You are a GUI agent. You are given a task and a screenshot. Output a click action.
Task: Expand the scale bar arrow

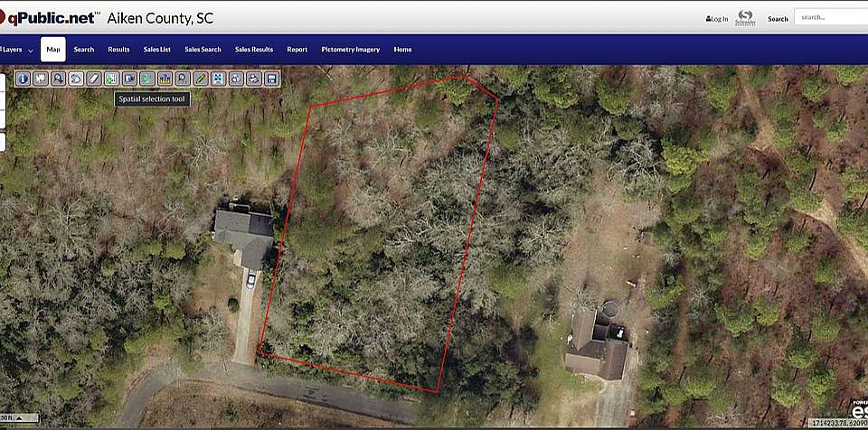[x=19, y=418]
